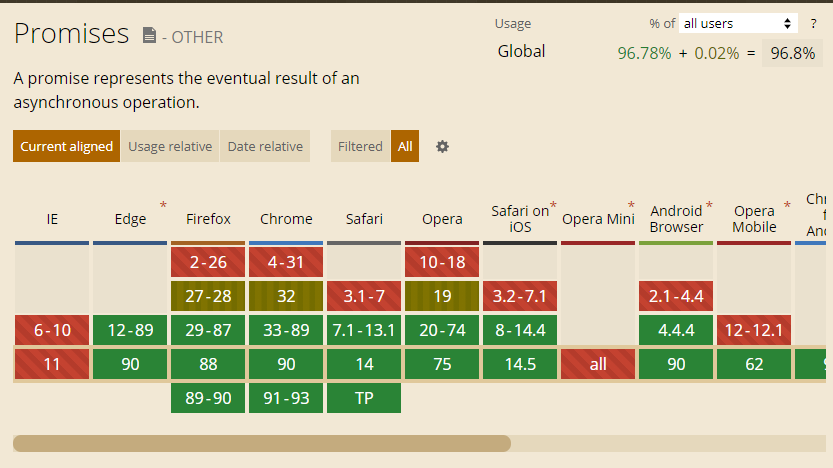Image resolution: width=833 pixels, height=468 pixels.
Task: Open the 'all users' usage dropdown
Action: [x=738, y=23]
